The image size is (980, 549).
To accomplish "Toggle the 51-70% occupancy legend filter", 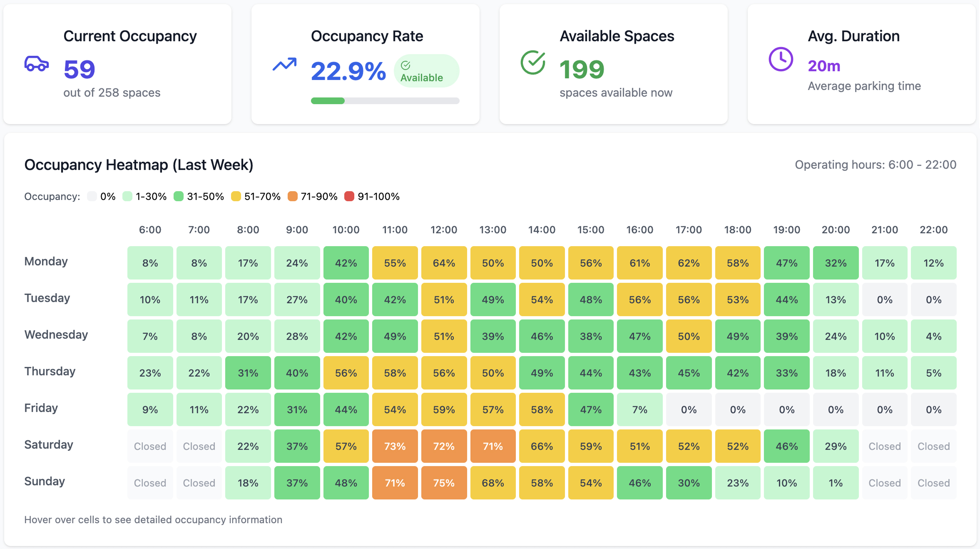I will [236, 196].
